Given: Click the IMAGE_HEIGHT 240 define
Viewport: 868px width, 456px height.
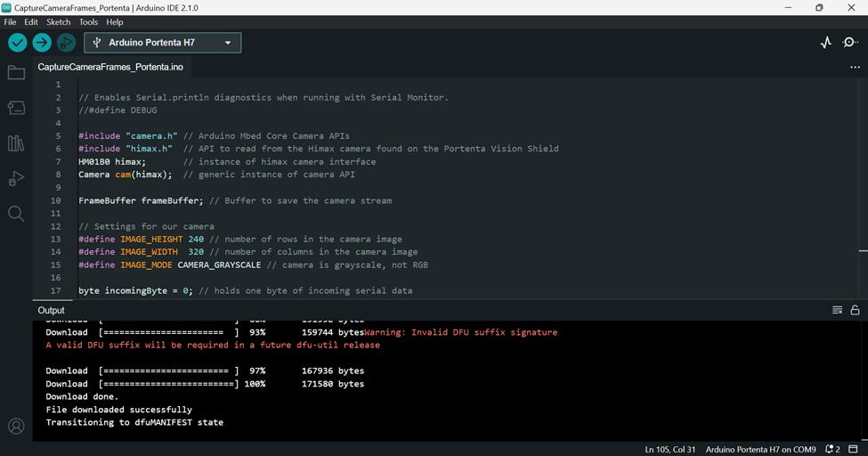Looking at the screenshot, I should click(x=240, y=240).
